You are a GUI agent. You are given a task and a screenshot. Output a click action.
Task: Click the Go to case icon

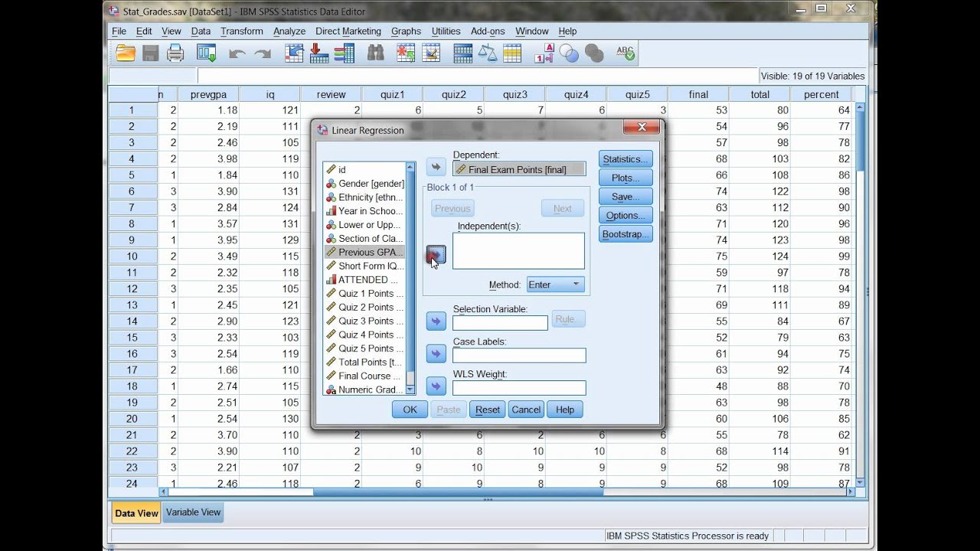294,53
